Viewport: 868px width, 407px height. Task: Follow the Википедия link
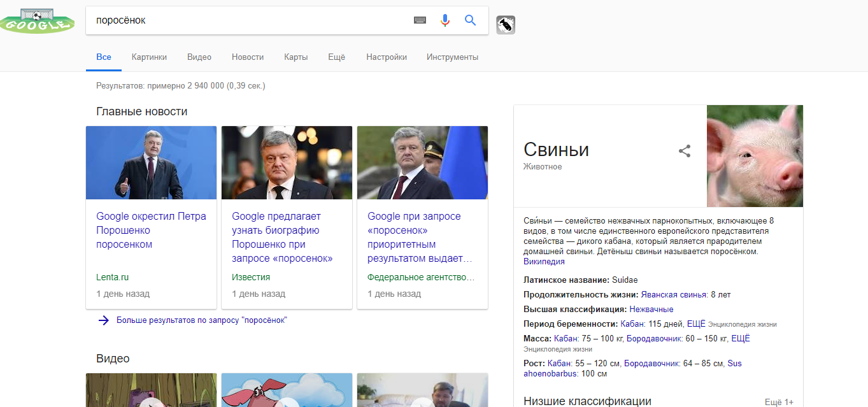[x=544, y=262]
